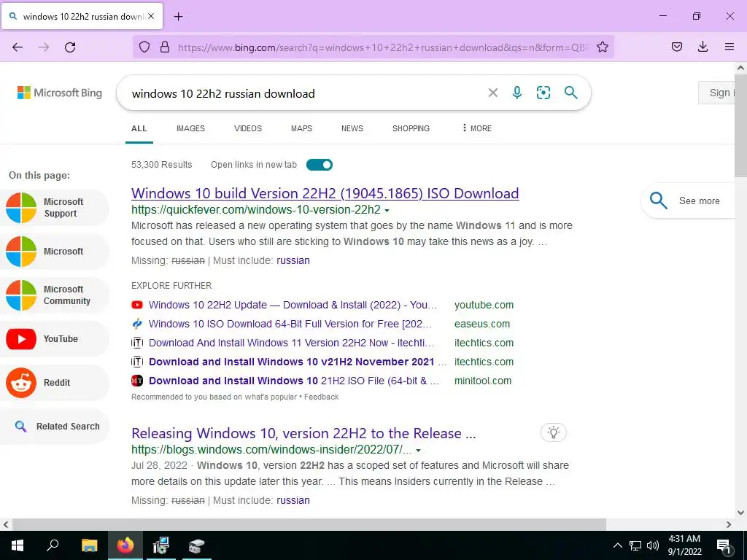Clear the Bing search box text
This screenshot has height=560, width=747.
(x=493, y=93)
